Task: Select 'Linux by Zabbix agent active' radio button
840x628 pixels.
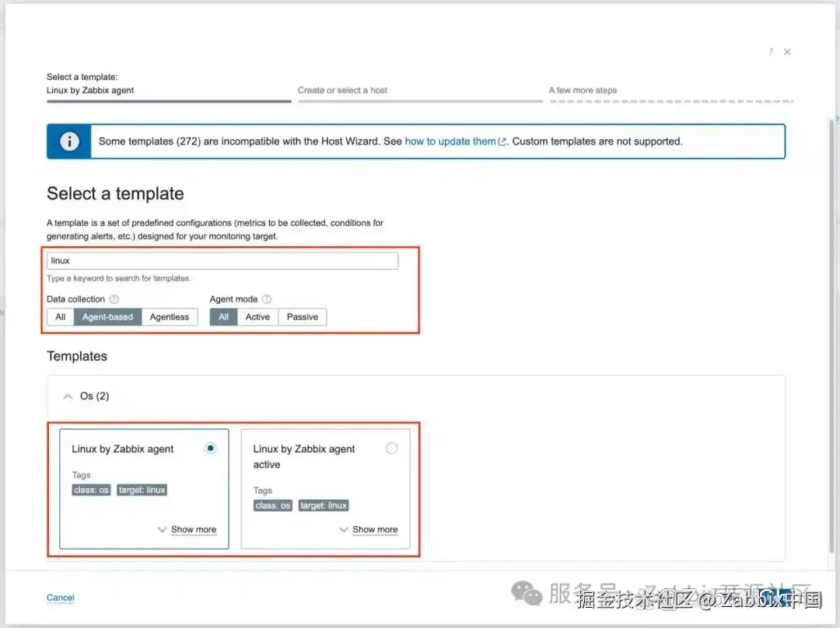Action: (x=391, y=448)
